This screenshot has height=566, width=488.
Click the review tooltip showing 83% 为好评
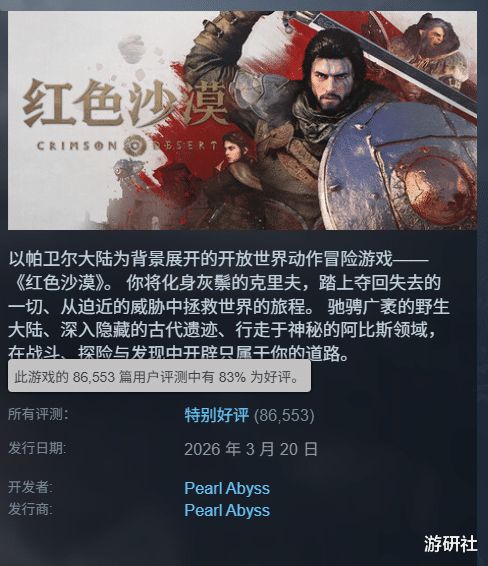159,376
